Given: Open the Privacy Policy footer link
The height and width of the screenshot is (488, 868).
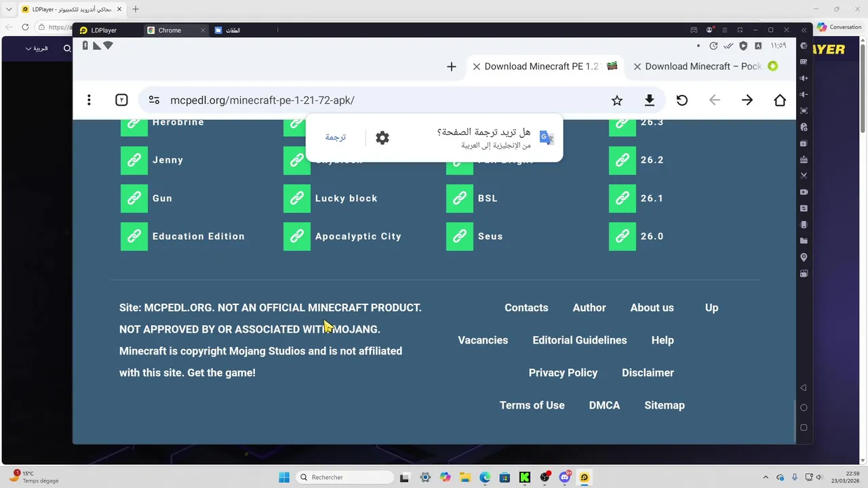Looking at the screenshot, I should (x=563, y=373).
